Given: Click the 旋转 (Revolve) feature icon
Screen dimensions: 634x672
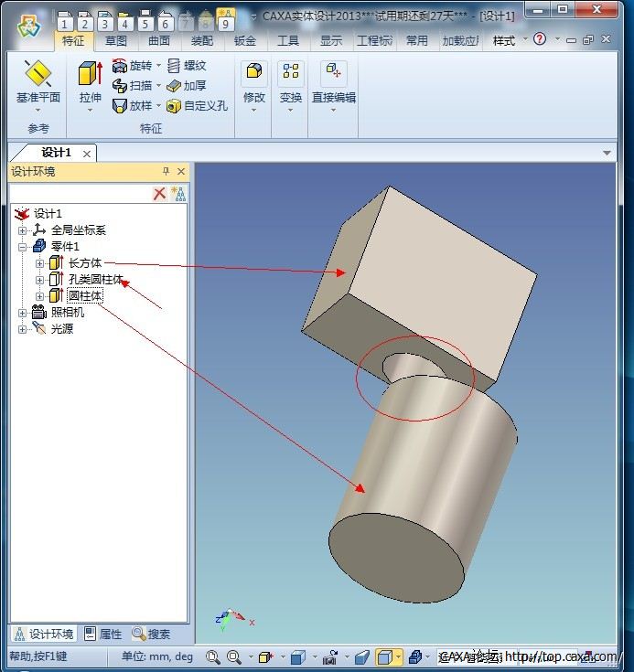Looking at the screenshot, I should 120,66.
